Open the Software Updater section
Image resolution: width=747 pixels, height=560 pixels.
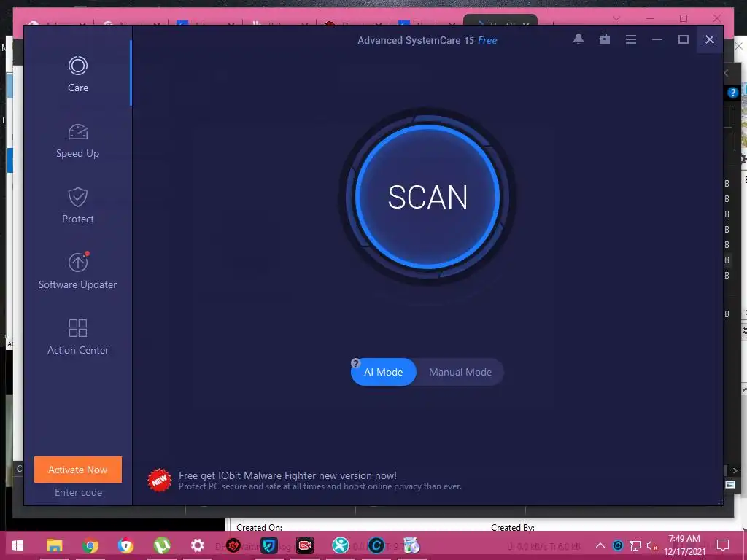coord(77,271)
